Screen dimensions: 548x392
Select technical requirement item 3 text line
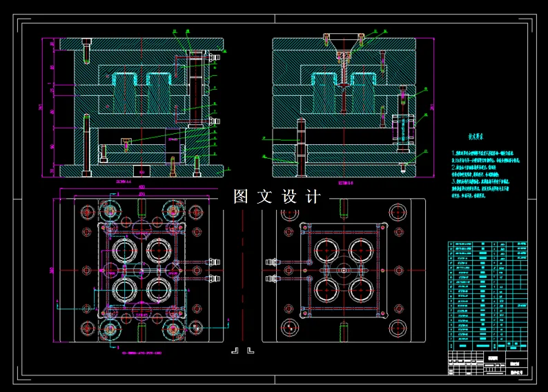tap(480, 182)
